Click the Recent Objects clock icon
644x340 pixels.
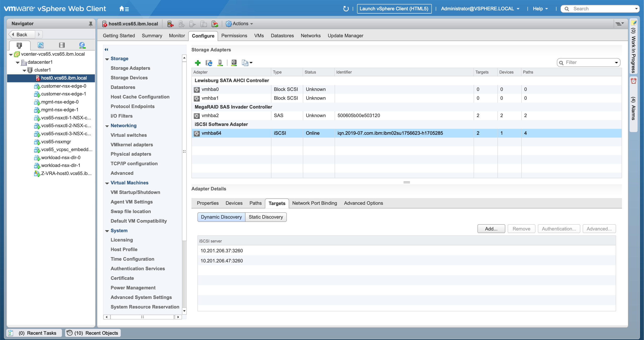point(69,333)
